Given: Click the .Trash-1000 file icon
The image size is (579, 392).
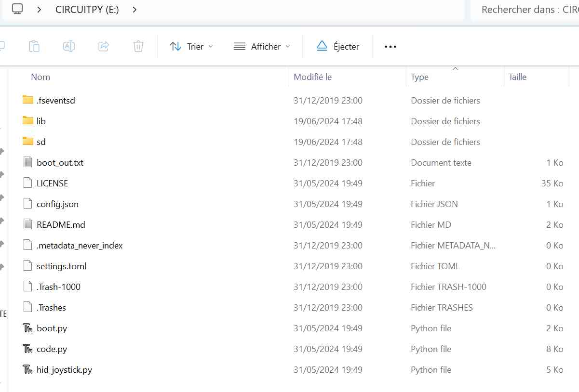Looking at the screenshot, I should (x=28, y=287).
